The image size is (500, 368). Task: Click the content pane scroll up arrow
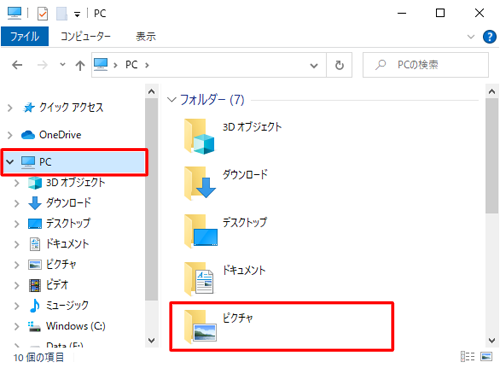pos(492,91)
